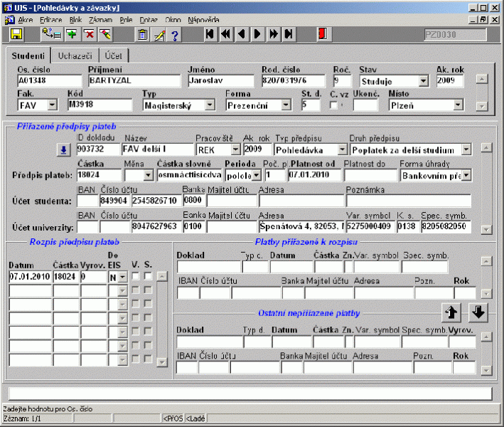This screenshot has width=504, height=427.
Task: Open the clipboard list icon in toolbar
Action: coord(142,34)
